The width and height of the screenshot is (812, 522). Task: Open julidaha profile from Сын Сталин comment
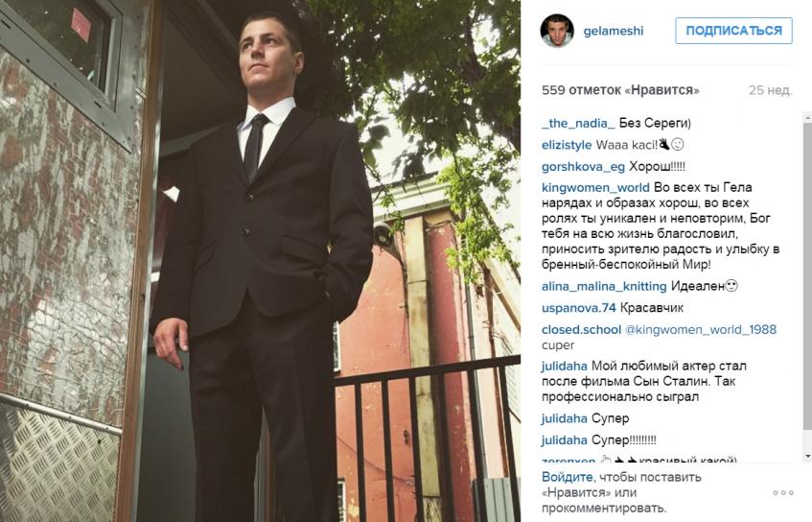[565, 366]
